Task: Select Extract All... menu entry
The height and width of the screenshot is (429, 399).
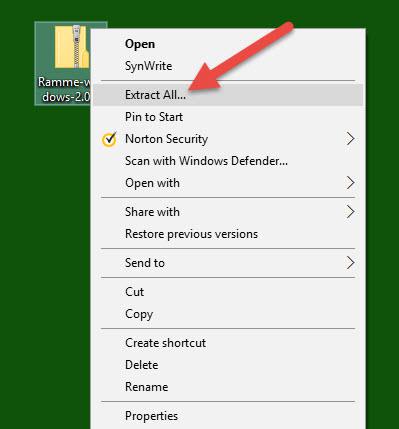Action: coord(228,95)
